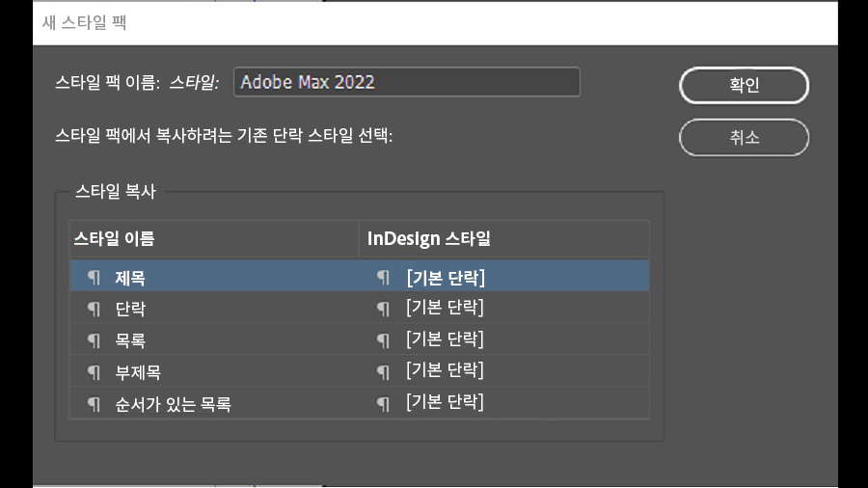Select the 단락 style row

[360, 308]
